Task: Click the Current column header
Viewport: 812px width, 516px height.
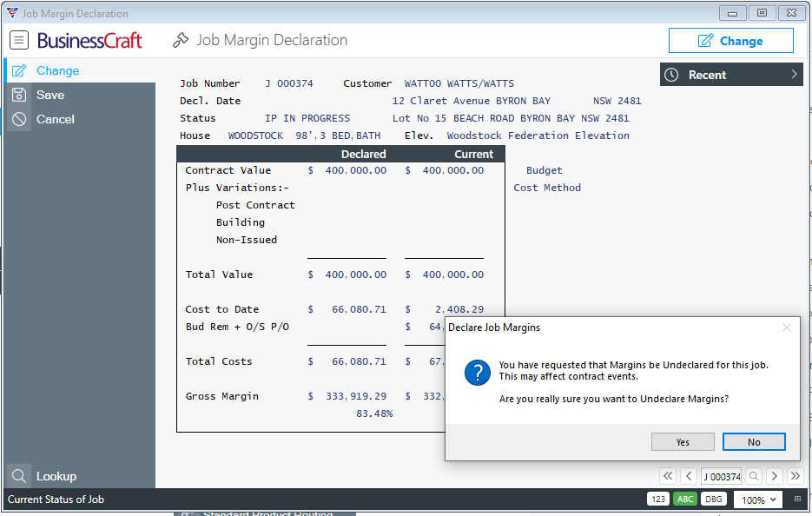Action: pos(474,154)
